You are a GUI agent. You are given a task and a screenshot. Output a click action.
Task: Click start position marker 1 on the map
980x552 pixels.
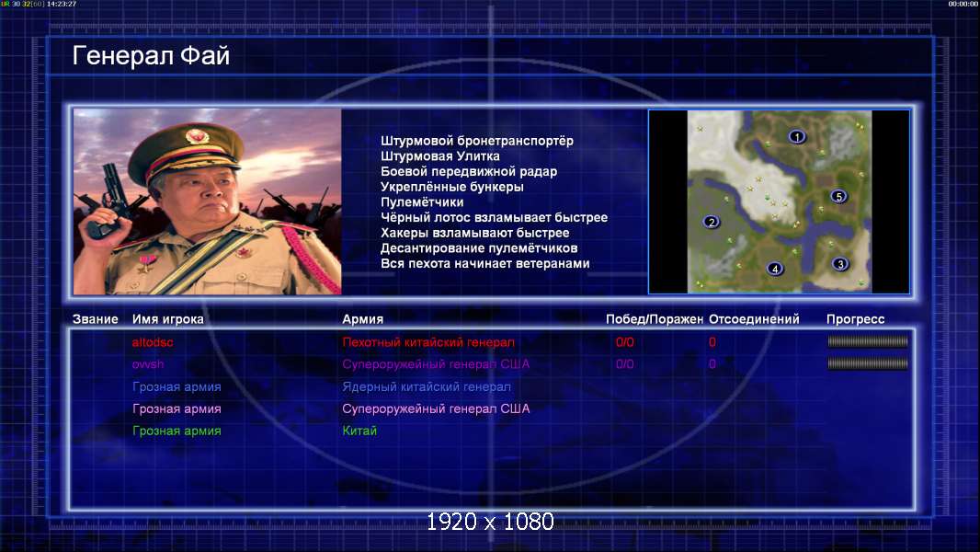(796, 136)
